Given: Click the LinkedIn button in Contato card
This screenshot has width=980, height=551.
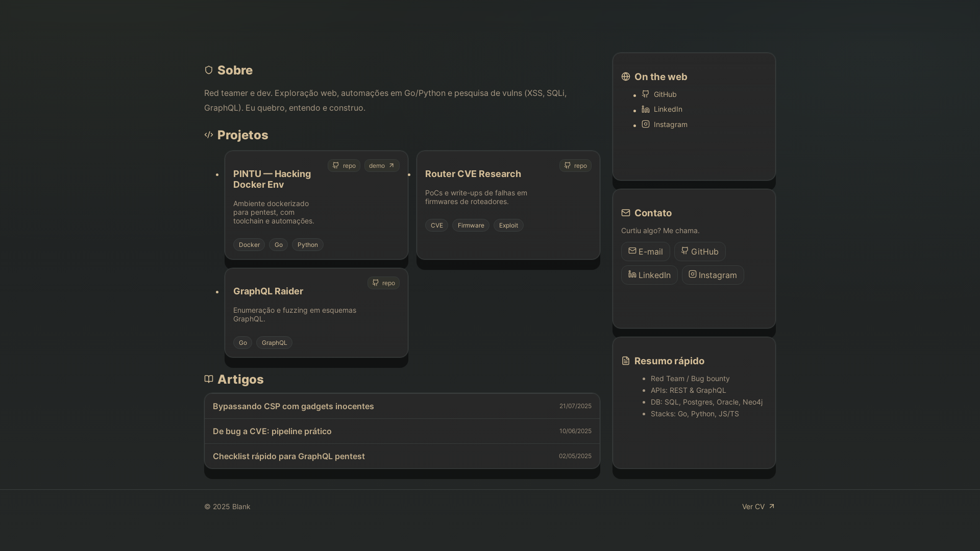Looking at the screenshot, I should [649, 275].
